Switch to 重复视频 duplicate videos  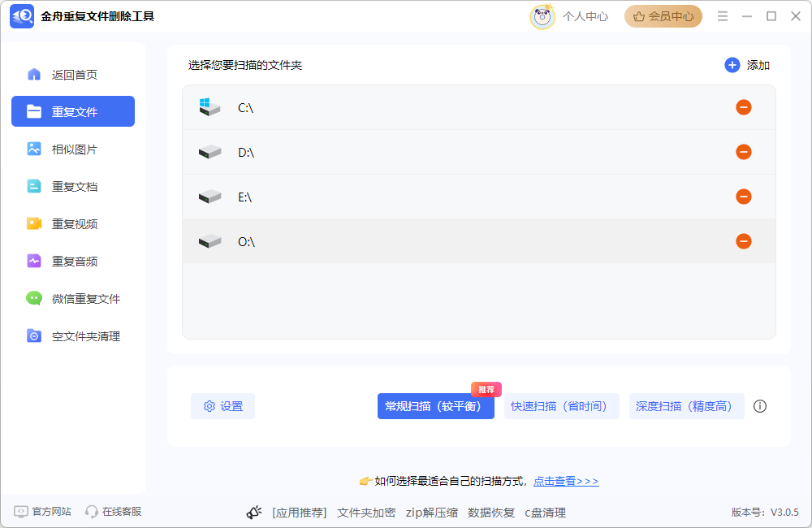click(x=73, y=224)
